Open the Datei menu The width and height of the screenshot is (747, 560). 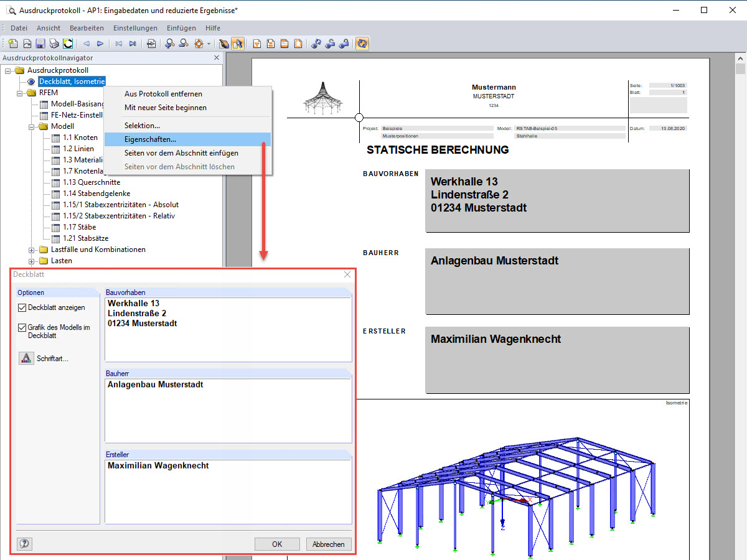(19, 28)
